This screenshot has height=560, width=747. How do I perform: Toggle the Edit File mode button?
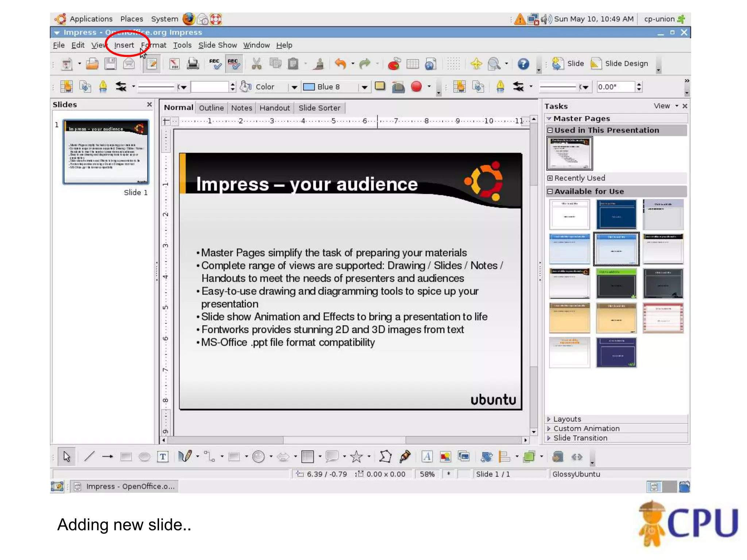[x=152, y=64]
